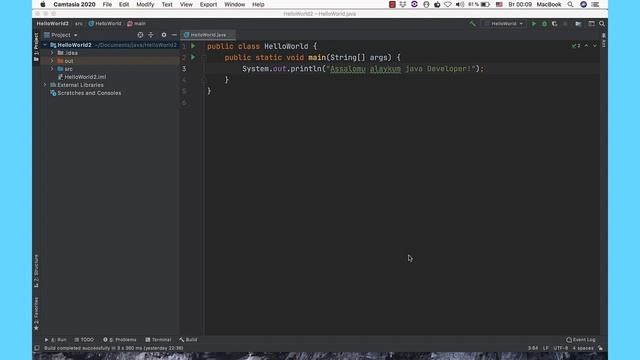The width and height of the screenshot is (640, 360).
Task: Open the Apple menu
Action: (x=43, y=4)
